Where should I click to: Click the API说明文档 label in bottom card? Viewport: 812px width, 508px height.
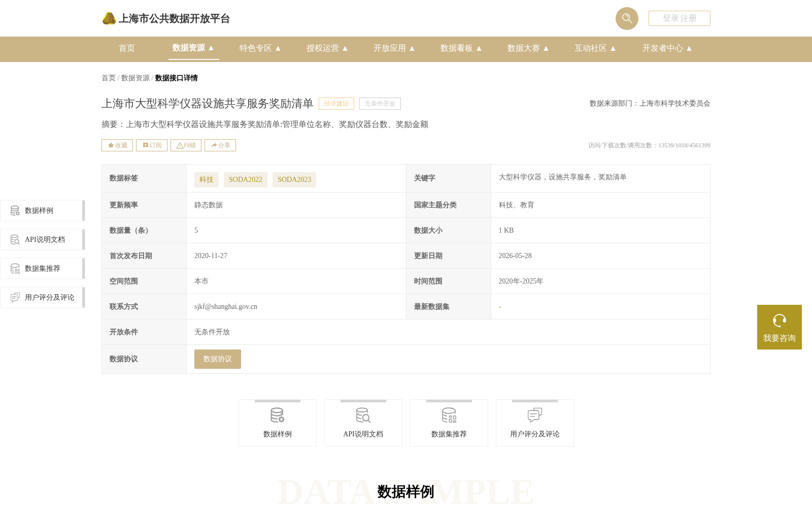(363, 434)
